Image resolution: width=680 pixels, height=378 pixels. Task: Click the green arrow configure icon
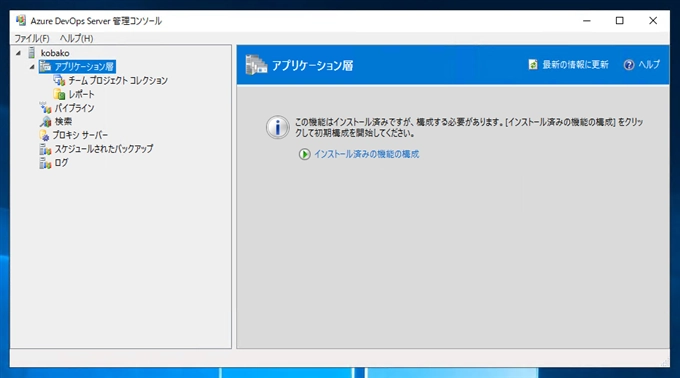pos(304,154)
